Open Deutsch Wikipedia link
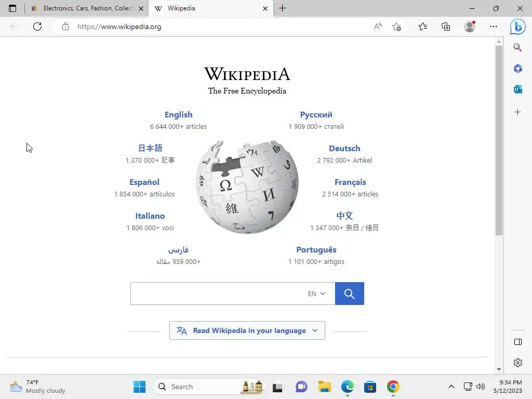Viewport: 532px width, 399px height. tap(344, 148)
